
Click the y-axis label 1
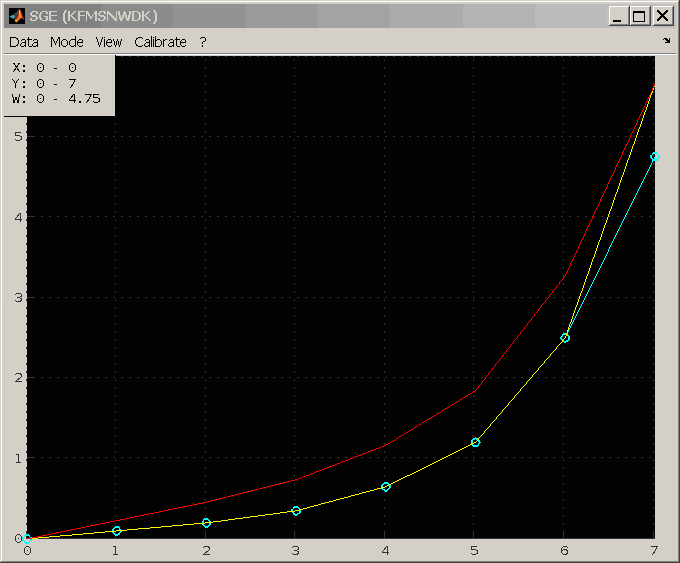click(x=18, y=458)
